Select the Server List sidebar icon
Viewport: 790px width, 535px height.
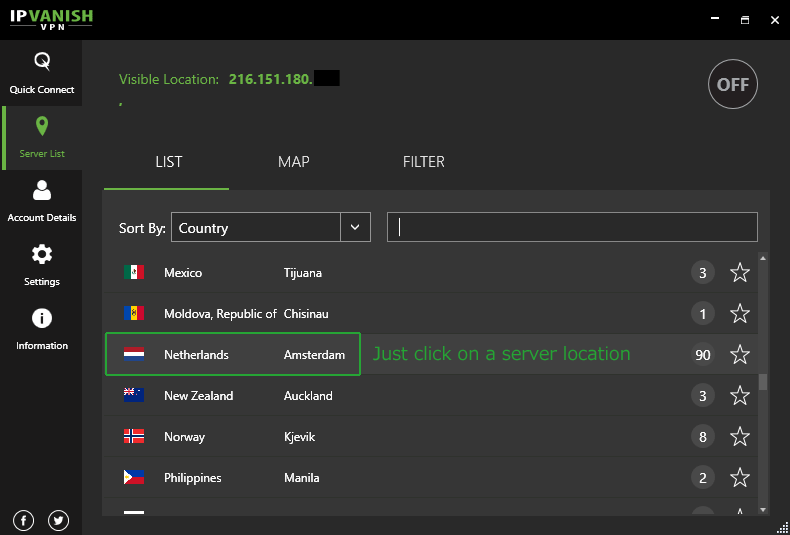(x=41, y=137)
